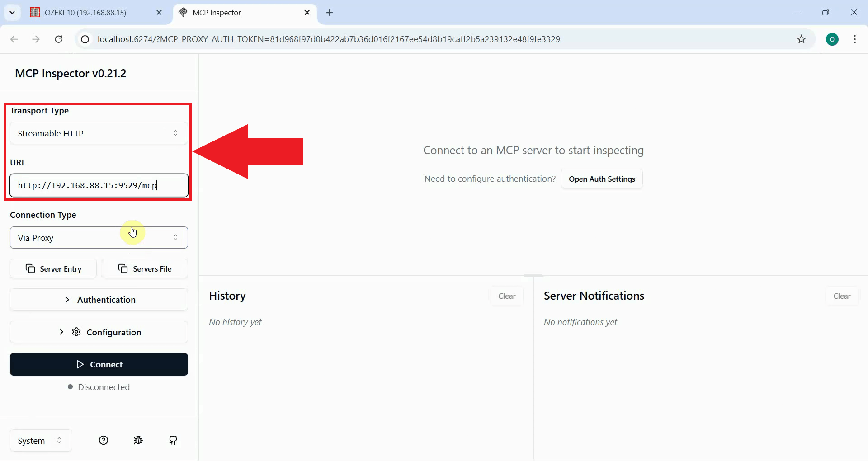This screenshot has width=868, height=461.
Task: Open the Transport Type dropdown
Action: 98,133
